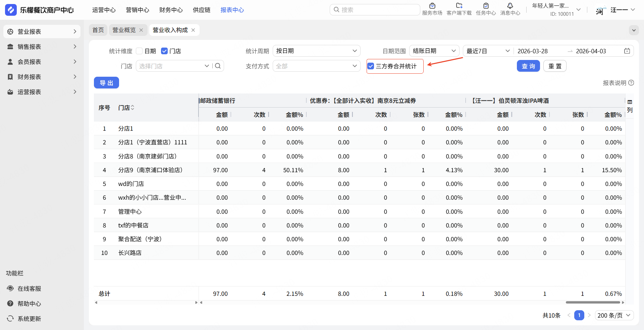Open the 统计周期 按日期 dropdown
644x330 pixels.
(316, 51)
